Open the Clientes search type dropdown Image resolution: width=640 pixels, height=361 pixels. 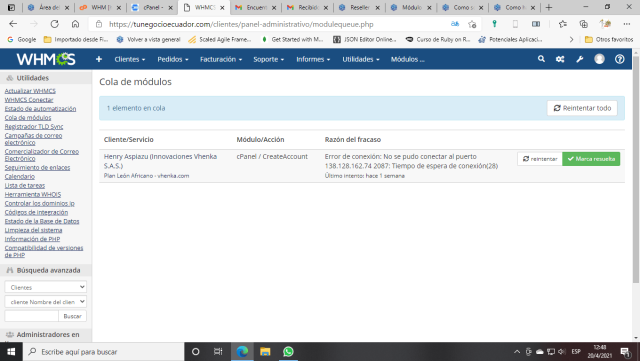[46, 287]
